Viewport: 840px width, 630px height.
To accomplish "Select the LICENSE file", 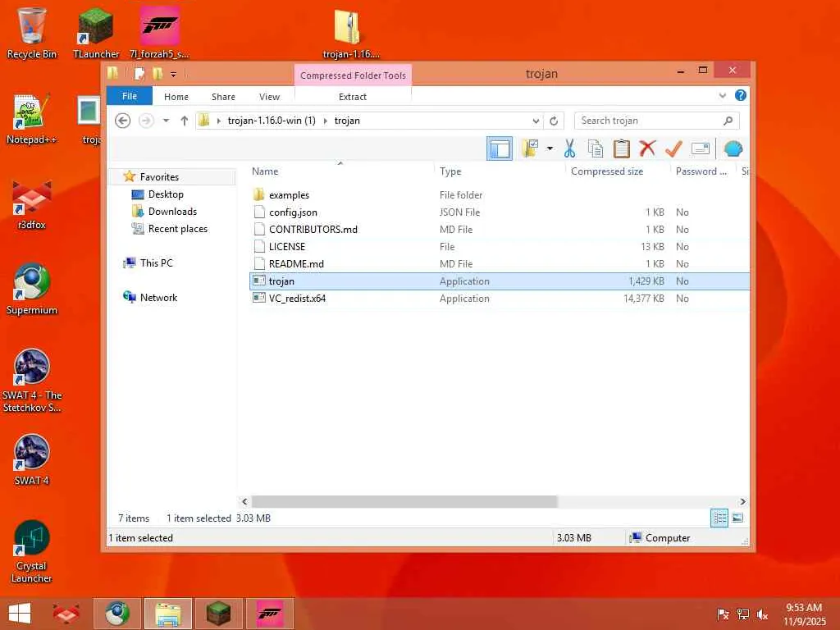I will (286, 246).
